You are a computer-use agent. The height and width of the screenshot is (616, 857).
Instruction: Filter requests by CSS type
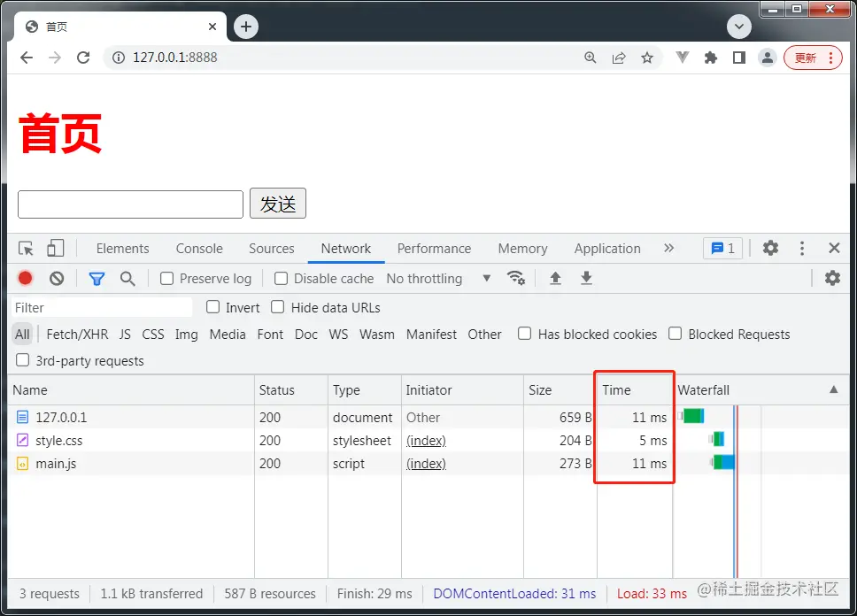153,334
